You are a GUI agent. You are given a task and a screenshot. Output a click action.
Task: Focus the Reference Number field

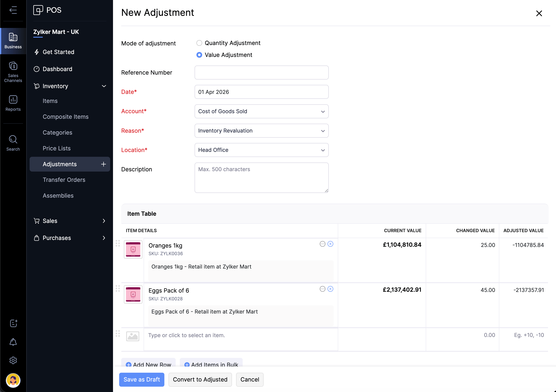262,73
